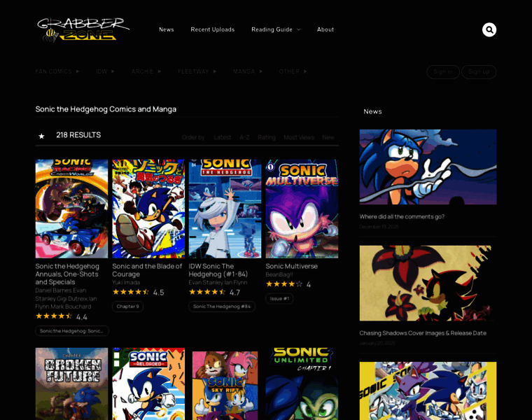Open the Issue #1 chip
The image size is (532, 420).
coord(279,298)
